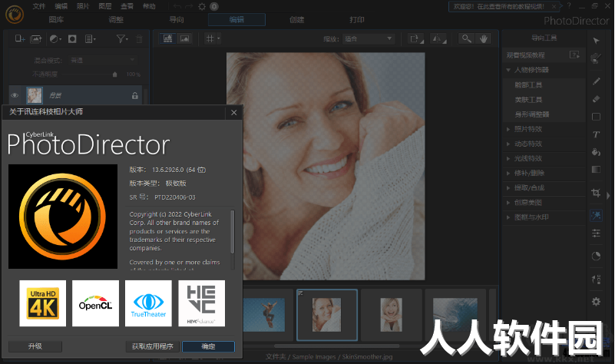Viewport: 615px width, 364px height.
Task: Switch to filmstrip and viewer mode
Action: pyautogui.click(x=168, y=38)
